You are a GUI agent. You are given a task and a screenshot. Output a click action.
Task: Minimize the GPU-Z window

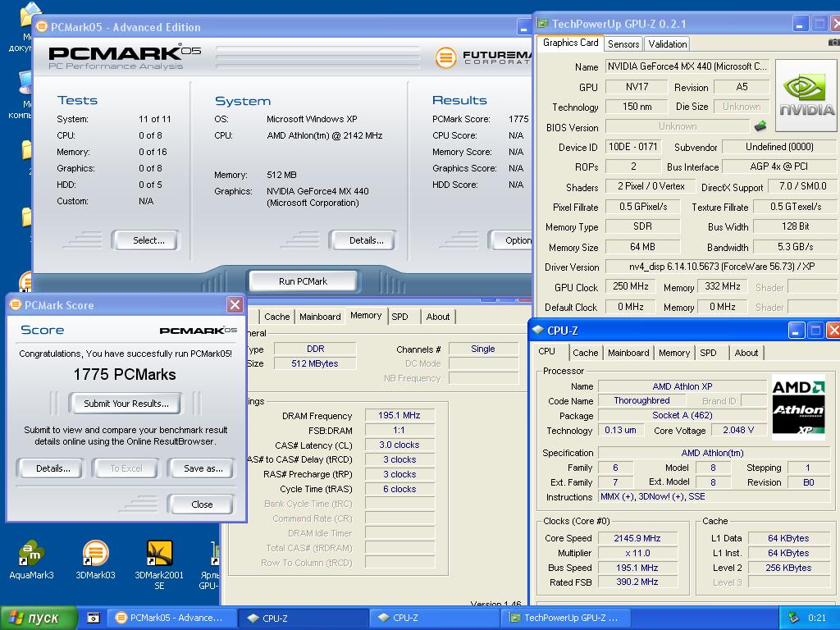[800, 24]
